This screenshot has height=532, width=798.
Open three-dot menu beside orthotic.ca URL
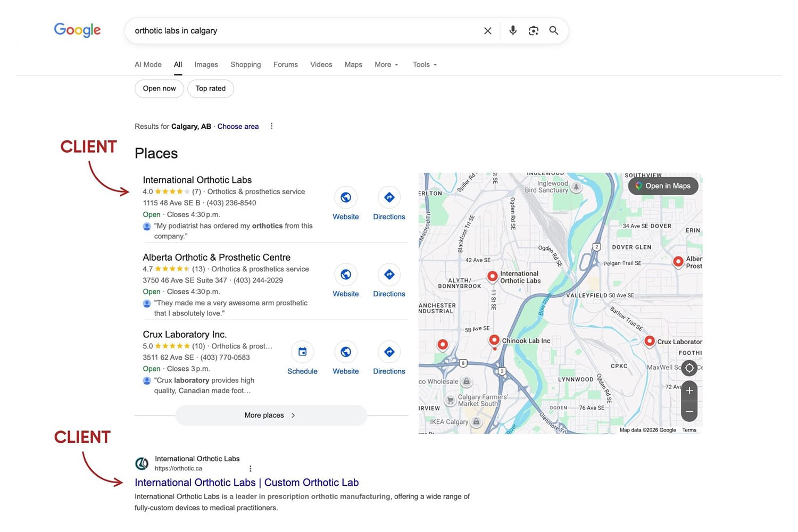tap(250, 469)
